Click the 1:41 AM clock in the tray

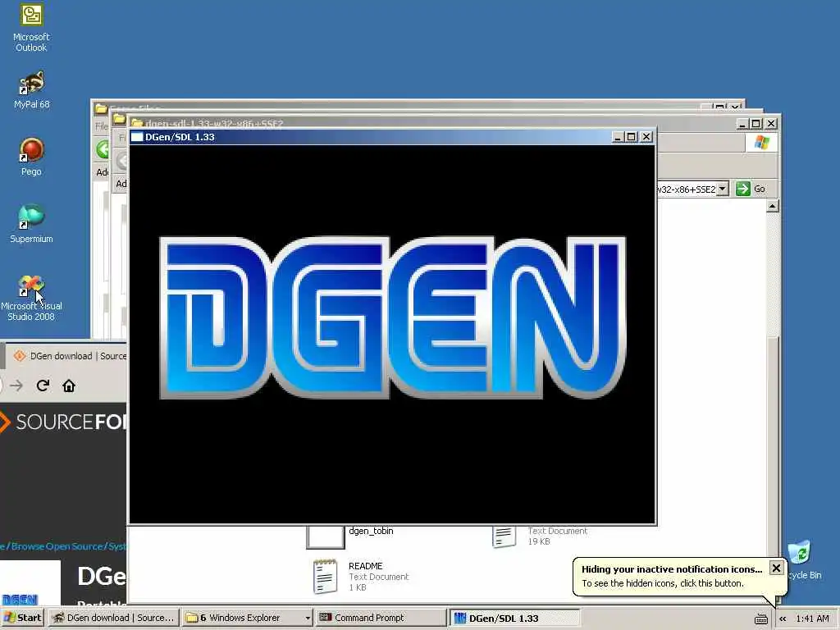pos(812,619)
